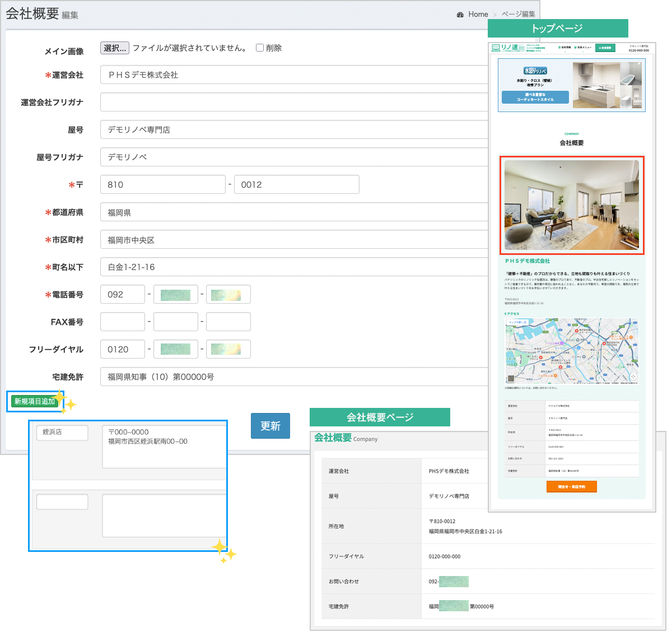
Task: Click the empty second item name field
Action: (x=62, y=502)
